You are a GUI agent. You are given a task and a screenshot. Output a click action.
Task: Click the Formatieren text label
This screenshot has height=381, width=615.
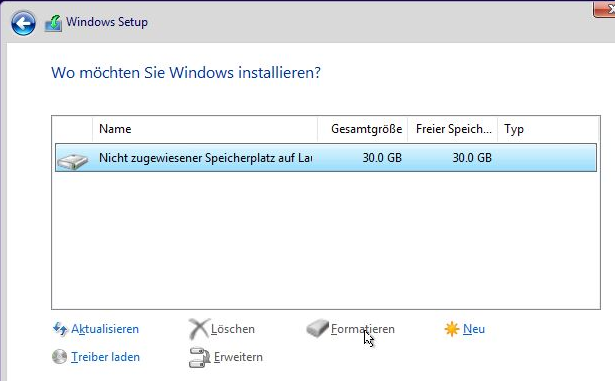[363, 329]
